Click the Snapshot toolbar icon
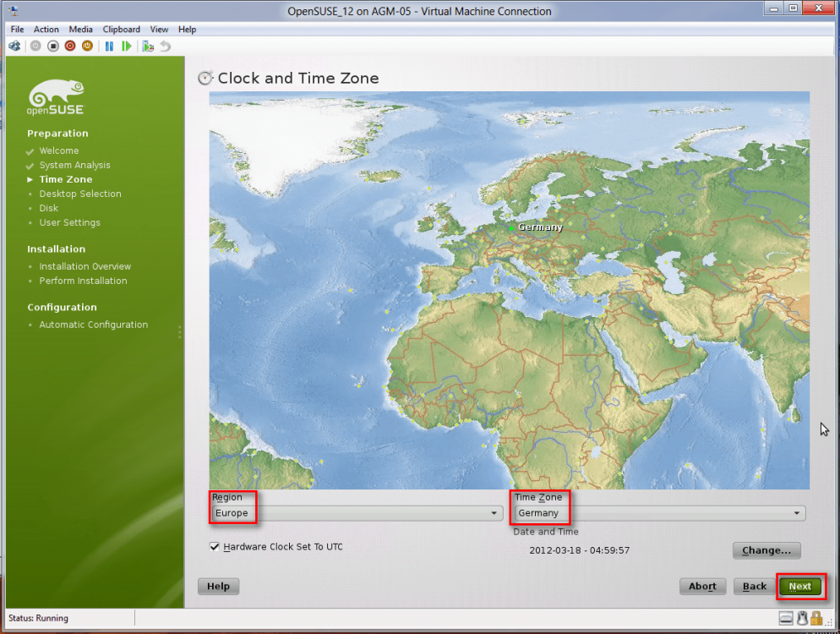Viewport: 840px width, 634px height. coord(148,46)
